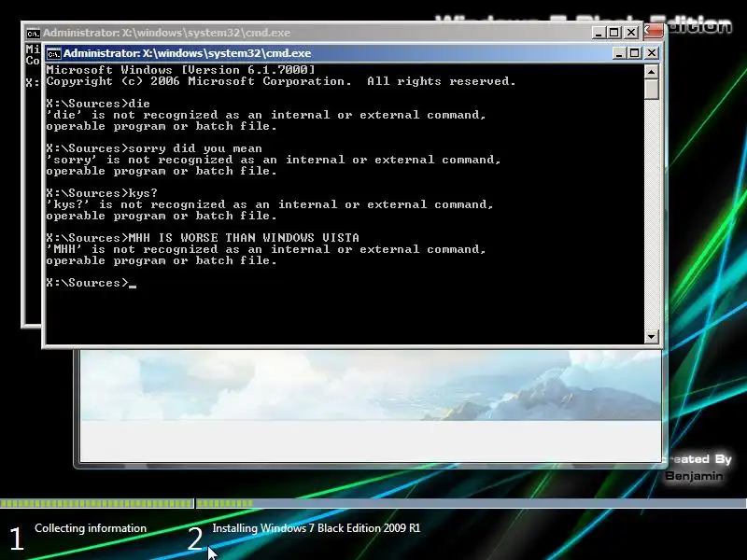Click the Microsoft Windows Version 6.1.7000 line
747x560 pixels.
pyautogui.click(x=181, y=70)
